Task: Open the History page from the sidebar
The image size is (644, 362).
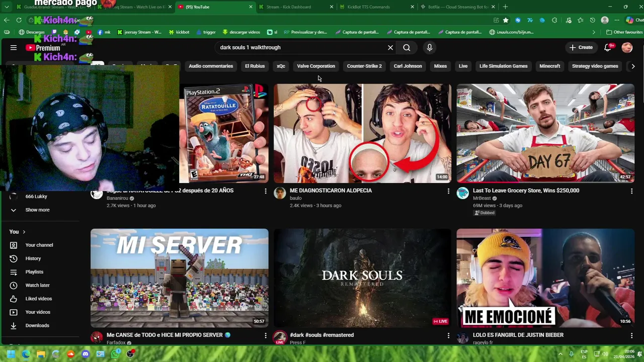Action: pyautogui.click(x=33, y=258)
